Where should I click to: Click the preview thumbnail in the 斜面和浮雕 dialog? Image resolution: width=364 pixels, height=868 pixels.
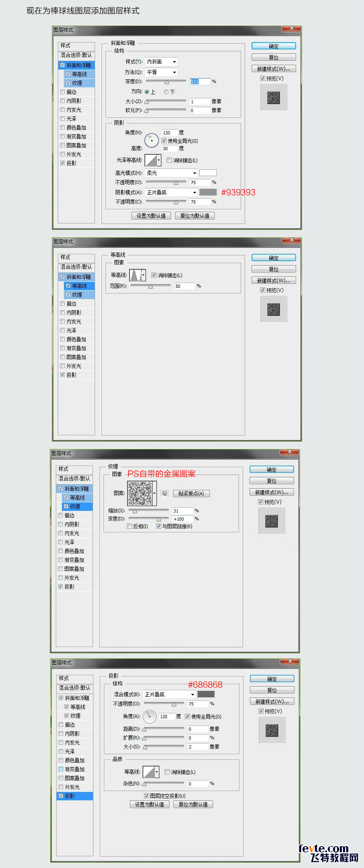point(274,98)
